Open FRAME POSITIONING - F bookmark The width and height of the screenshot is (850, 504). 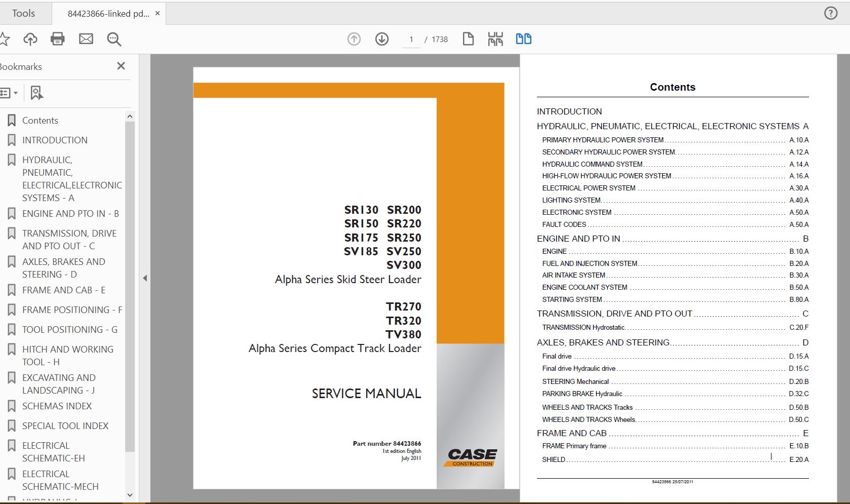[72, 310]
